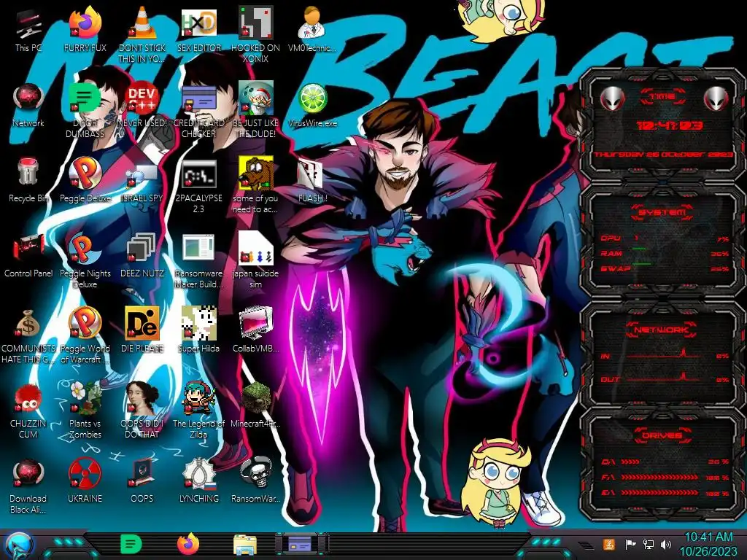This screenshot has width=747, height=560.
Task: Open the OOPS headset shortcut
Action: [142, 481]
